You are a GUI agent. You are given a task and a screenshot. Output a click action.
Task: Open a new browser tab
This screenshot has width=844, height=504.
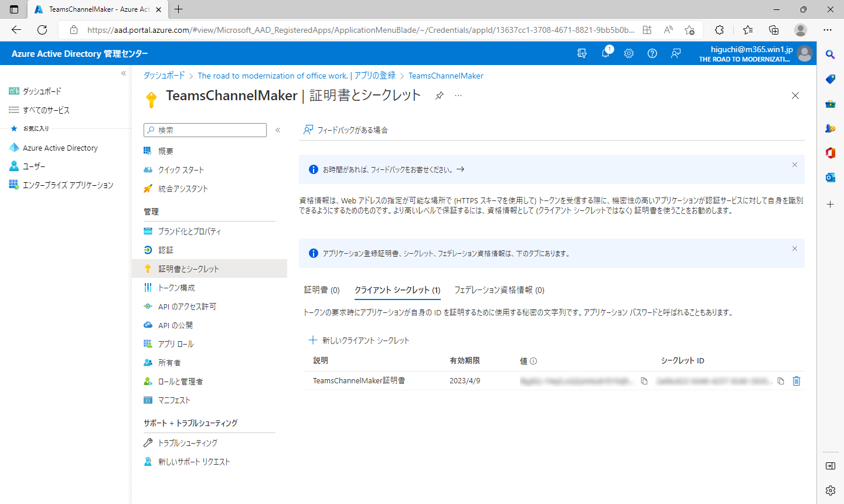click(179, 9)
